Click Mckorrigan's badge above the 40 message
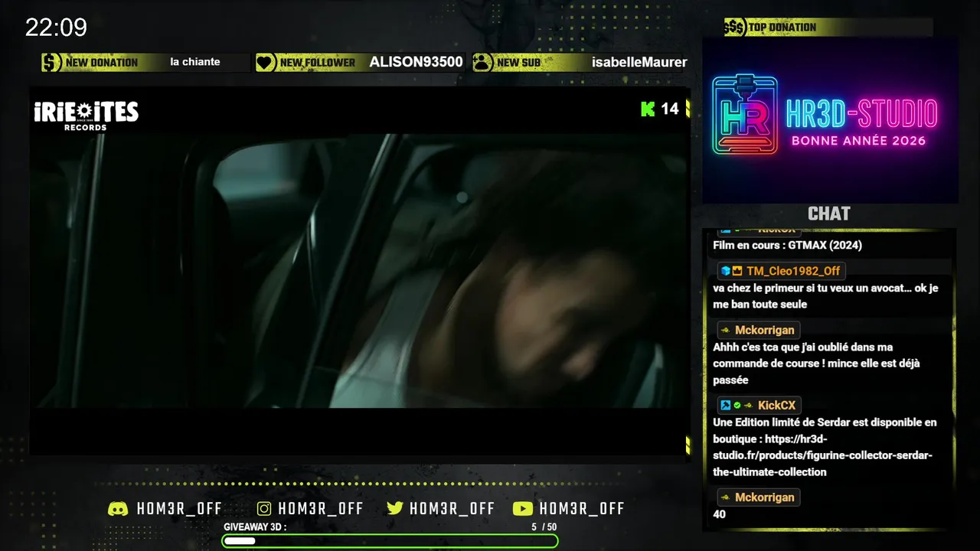 725,497
